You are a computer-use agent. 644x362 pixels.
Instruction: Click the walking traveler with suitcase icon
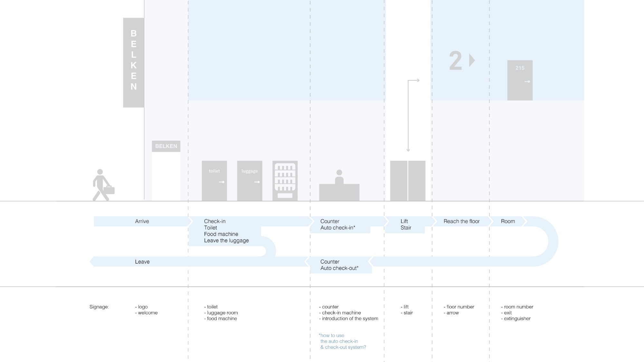click(102, 186)
